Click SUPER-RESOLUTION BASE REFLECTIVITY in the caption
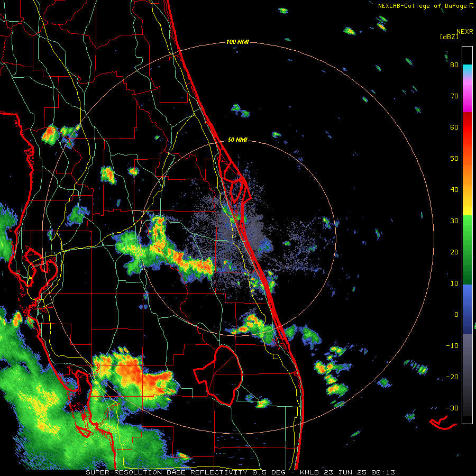476x476 pixels. click(x=167, y=472)
